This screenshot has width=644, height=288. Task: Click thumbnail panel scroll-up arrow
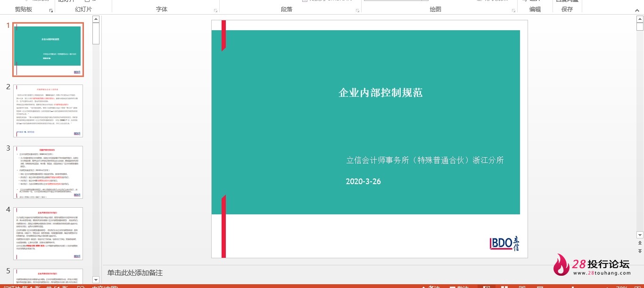tap(96, 19)
